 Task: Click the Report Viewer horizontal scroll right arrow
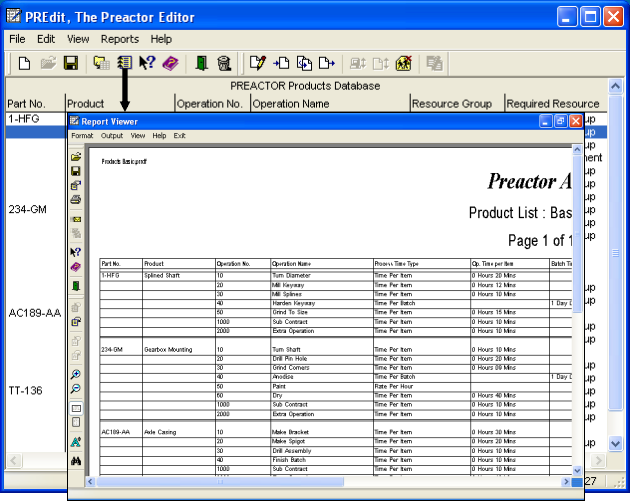[x=566, y=481]
